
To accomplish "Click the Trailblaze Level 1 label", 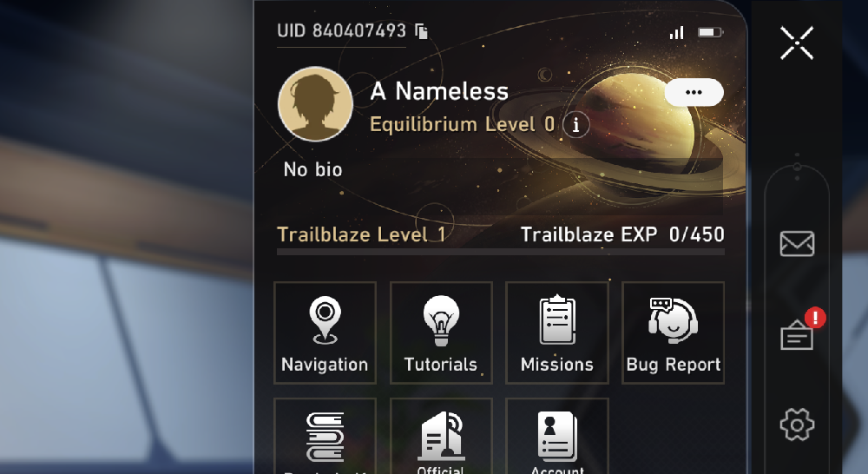I will click(x=361, y=234).
